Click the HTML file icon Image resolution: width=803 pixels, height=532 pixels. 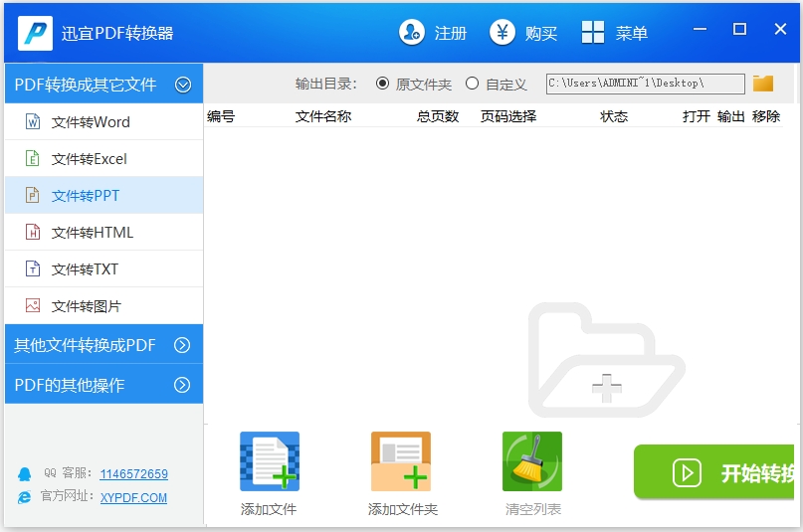click(33, 233)
